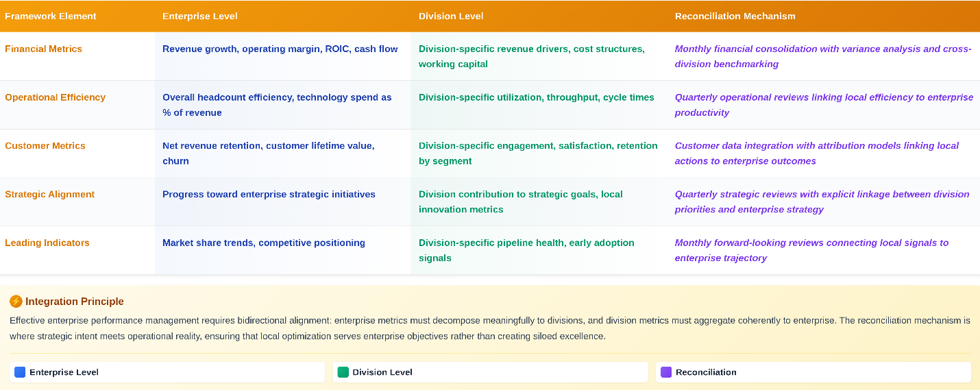Click the purple Reconciliation legend swatch

point(666,372)
